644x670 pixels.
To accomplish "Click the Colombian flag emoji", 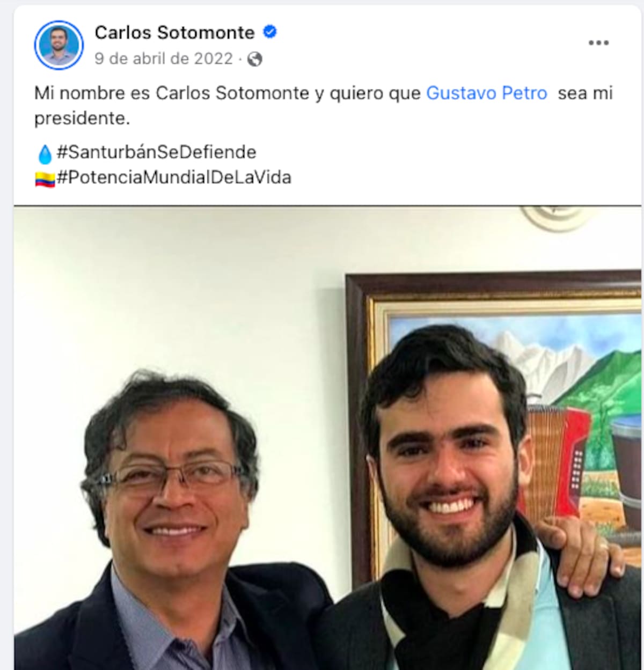I will click(45, 179).
